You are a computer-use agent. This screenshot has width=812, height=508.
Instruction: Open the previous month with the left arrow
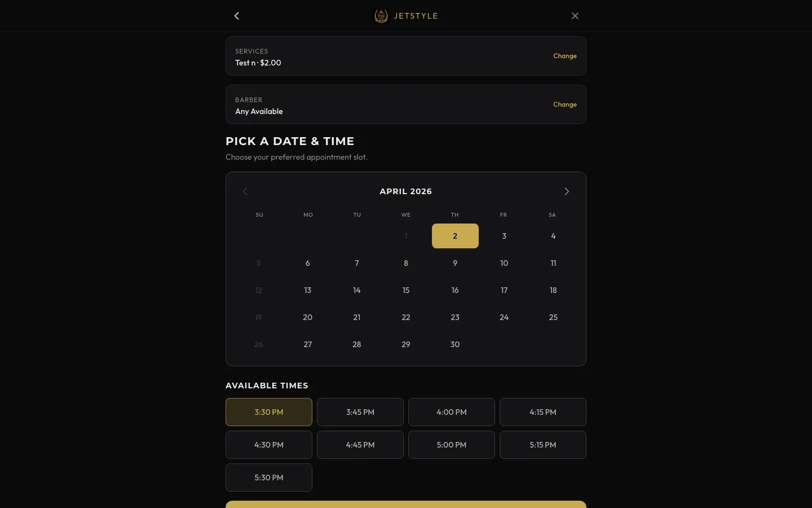pyautogui.click(x=245, y=191)
